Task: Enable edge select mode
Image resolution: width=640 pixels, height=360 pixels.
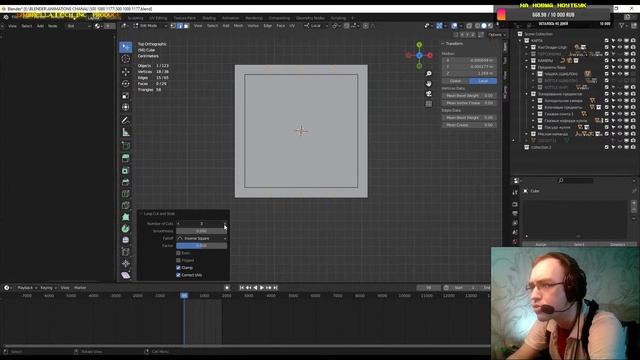Action: [x=180, y=26]
